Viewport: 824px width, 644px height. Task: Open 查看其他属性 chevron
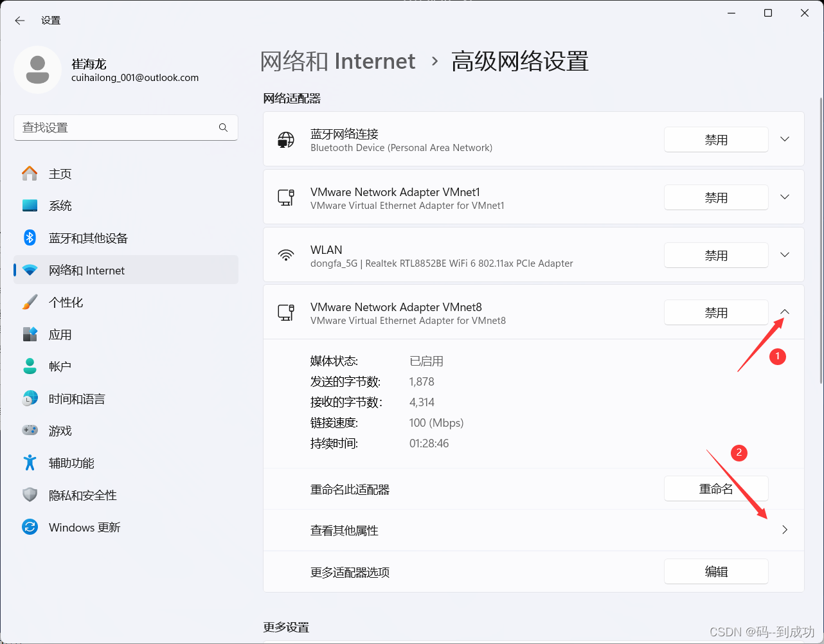click(x=785, y=530)
